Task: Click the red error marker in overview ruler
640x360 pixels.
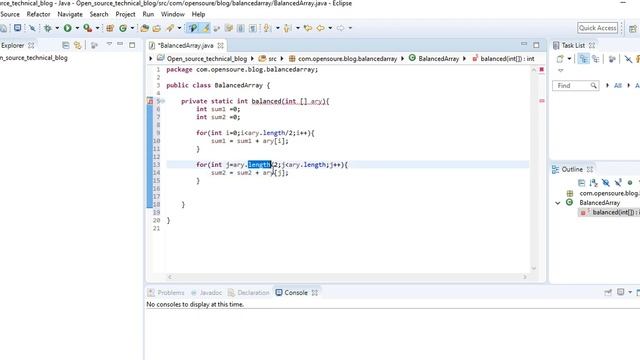Action: coord(542,101)
